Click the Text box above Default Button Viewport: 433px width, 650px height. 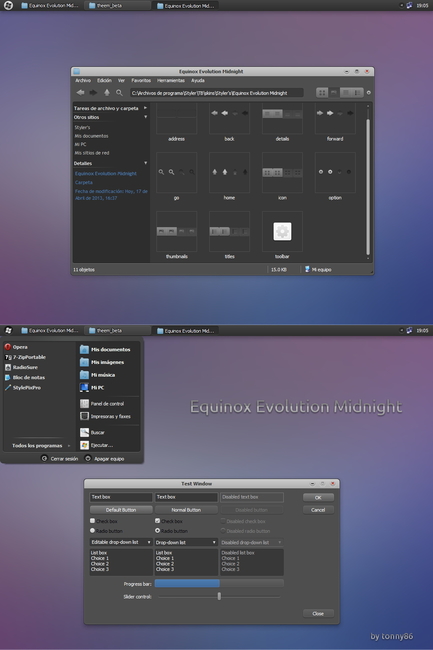[x=121, y=497]
